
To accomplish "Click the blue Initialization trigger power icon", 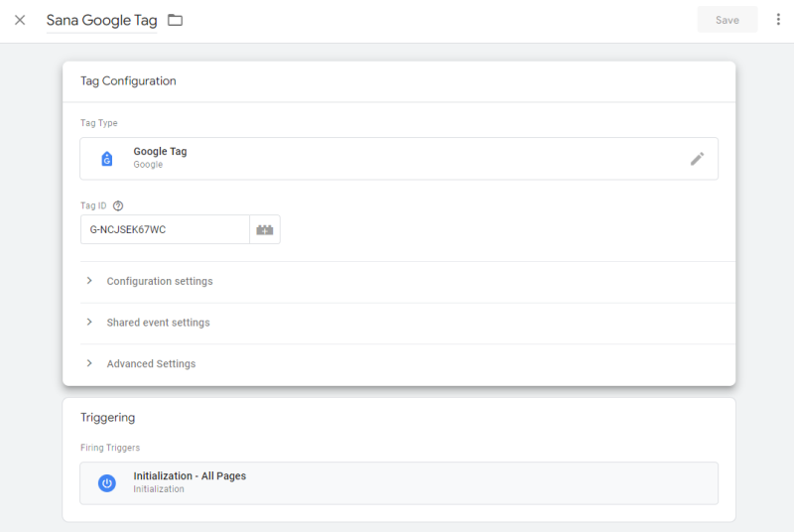I will coord(107,483).
